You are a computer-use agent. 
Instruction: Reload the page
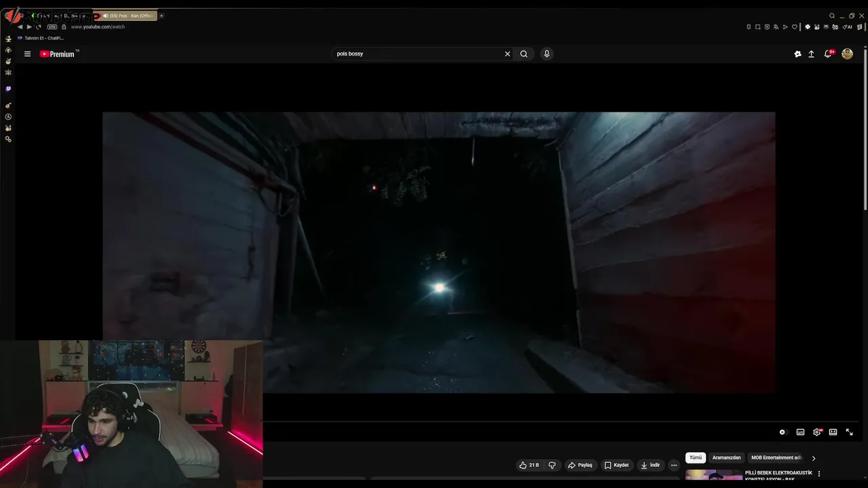39,26
